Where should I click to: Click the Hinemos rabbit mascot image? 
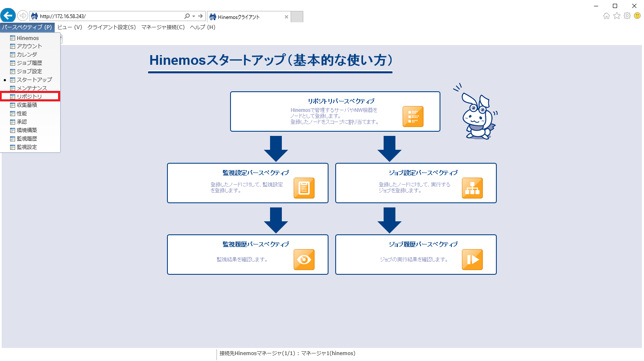point(476,111)
